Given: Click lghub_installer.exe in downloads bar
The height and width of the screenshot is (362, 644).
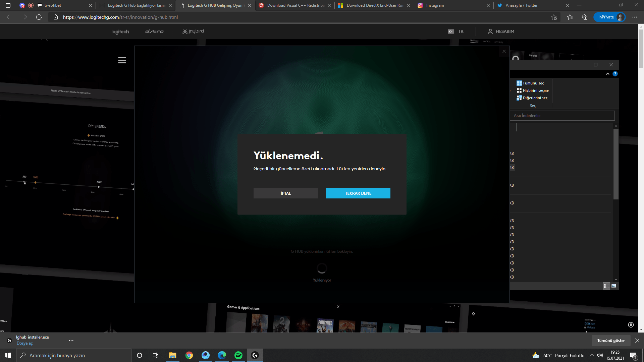Looking at the screenshot, I should (33, 337).
